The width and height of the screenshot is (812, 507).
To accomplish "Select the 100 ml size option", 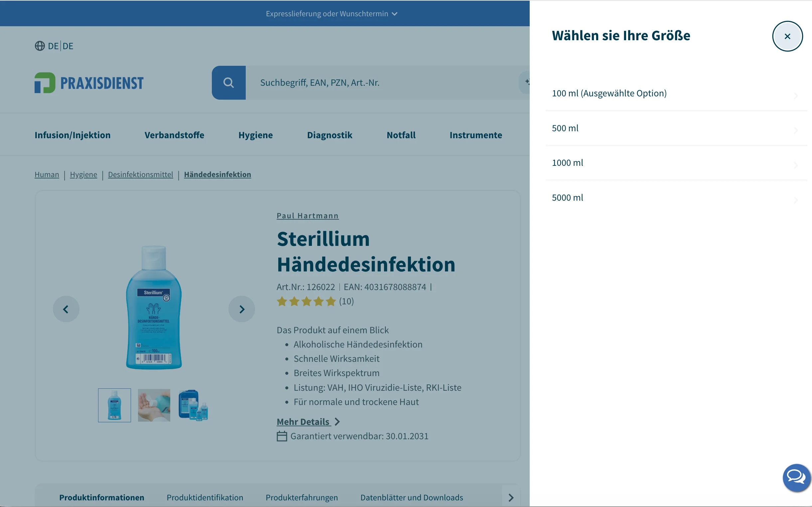I will pos(676,93).
